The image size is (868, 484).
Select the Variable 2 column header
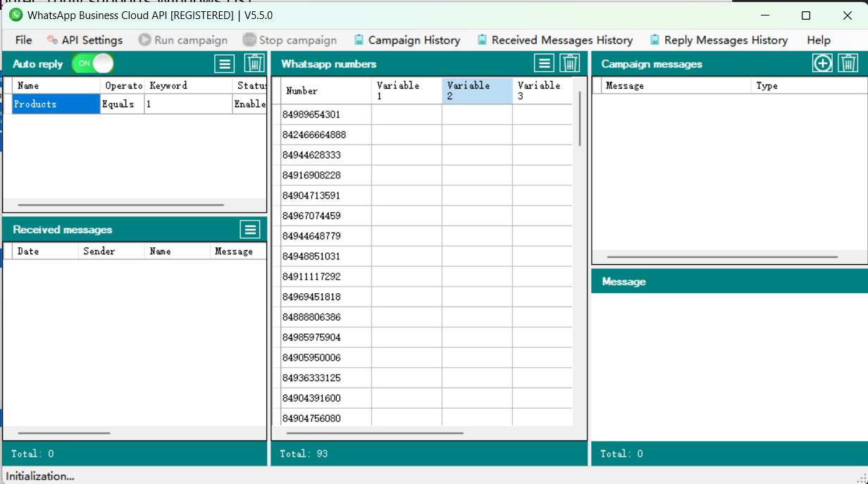click(x=477, y=91)
